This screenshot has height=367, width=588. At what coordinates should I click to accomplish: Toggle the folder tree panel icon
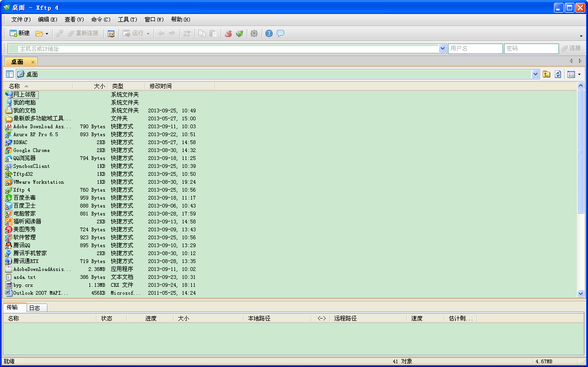pyautogui.click(x=9, y=74)
